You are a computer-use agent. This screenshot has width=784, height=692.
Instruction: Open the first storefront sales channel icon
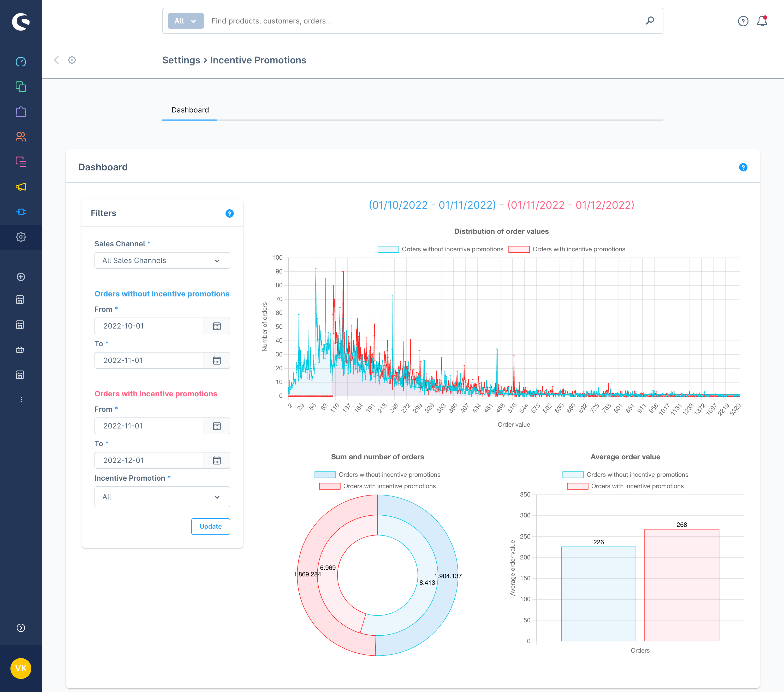(x=20, y=300)
